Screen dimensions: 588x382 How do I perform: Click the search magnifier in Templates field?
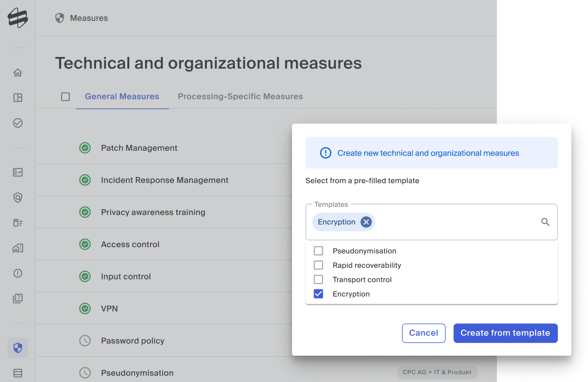coord(545,222)
